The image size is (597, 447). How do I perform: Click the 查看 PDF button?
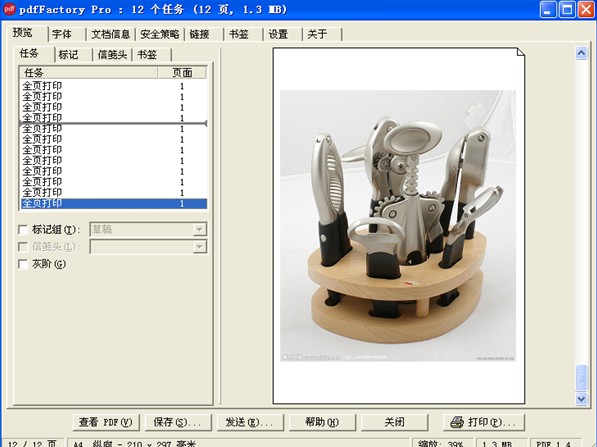click(x=106, y=422)
